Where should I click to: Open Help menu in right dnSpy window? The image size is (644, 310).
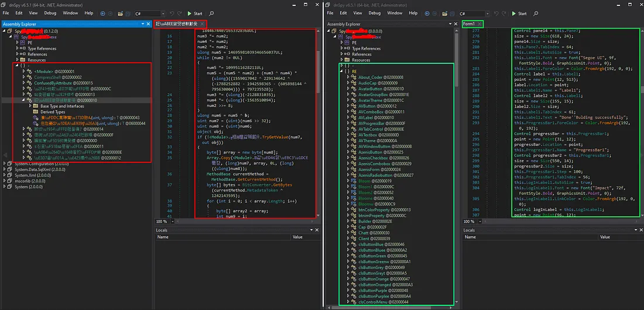pyautogui.click(x=413, y=13)
